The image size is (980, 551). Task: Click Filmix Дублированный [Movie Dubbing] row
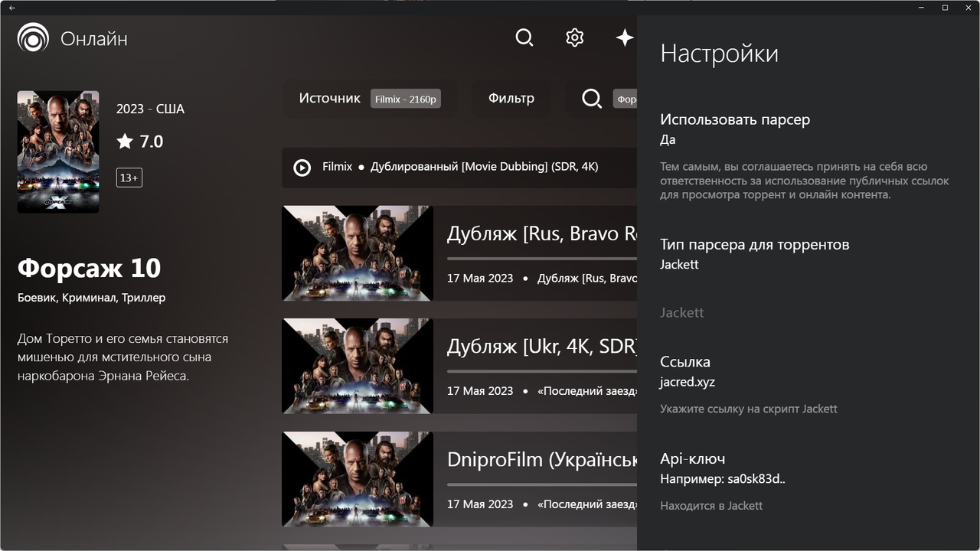pos(459,168)
